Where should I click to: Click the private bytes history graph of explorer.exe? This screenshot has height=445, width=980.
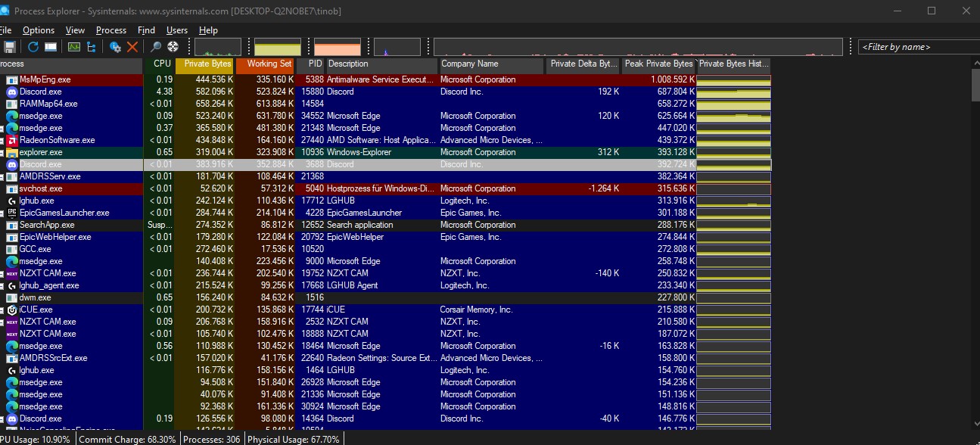pos(733,152)
